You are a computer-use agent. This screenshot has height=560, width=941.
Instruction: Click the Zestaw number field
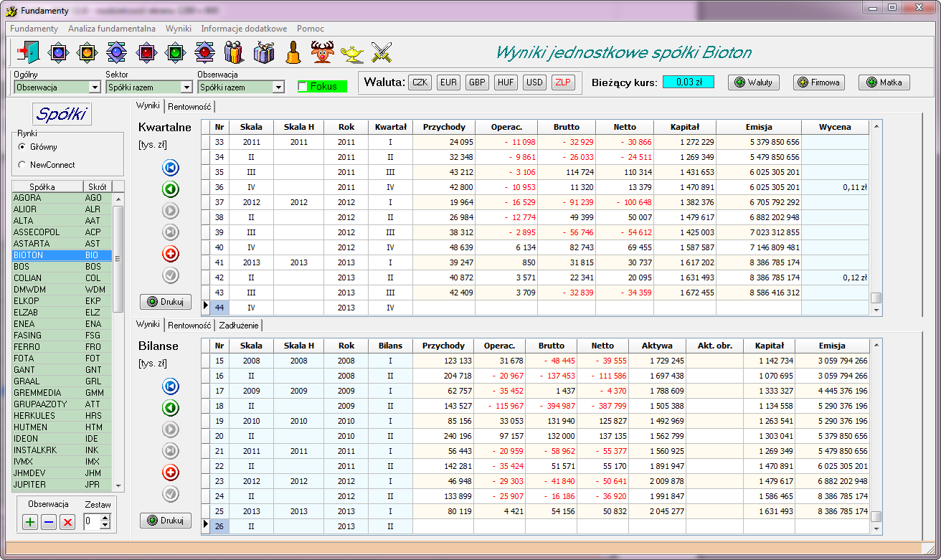(x=92, y=522)
